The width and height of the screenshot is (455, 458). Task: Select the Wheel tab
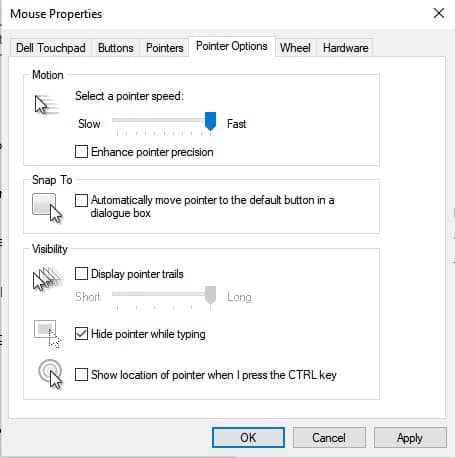pyautogui.click(x=295, y=48)
